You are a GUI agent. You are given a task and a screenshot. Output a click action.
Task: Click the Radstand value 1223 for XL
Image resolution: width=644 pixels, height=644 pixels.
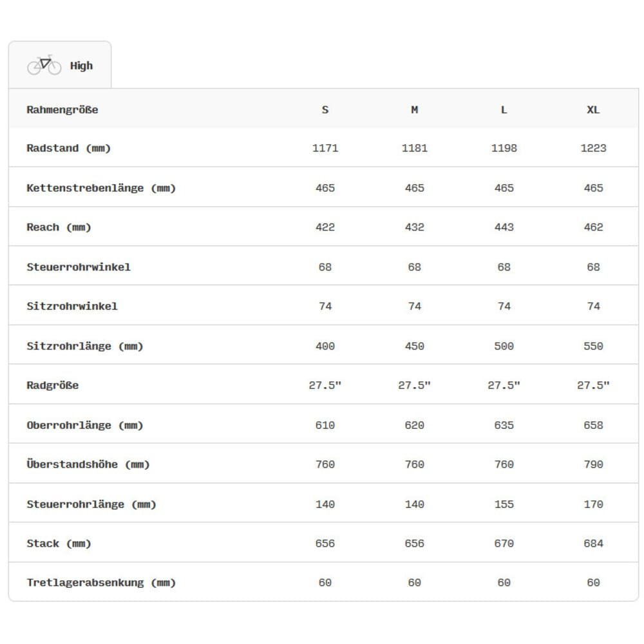(593, 148)
